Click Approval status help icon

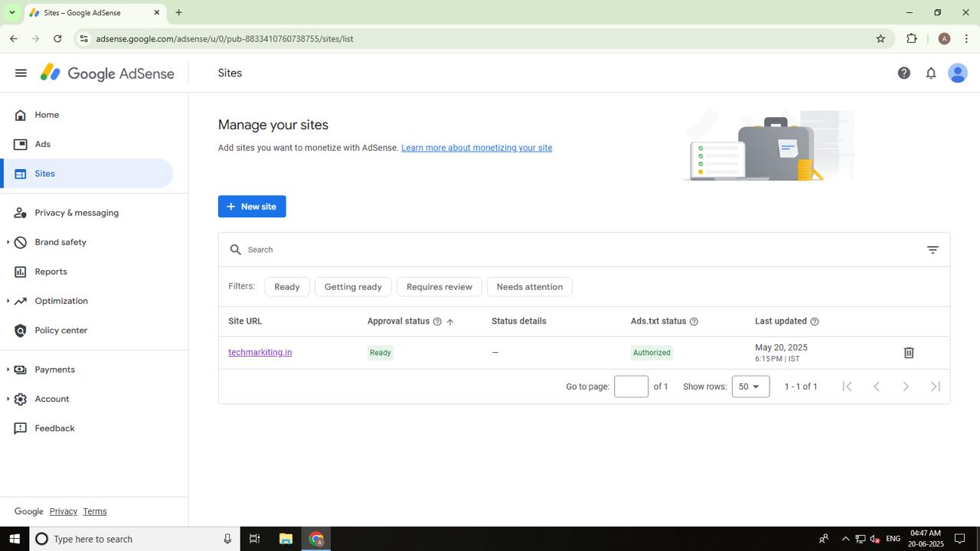click(x=437, y=321)
